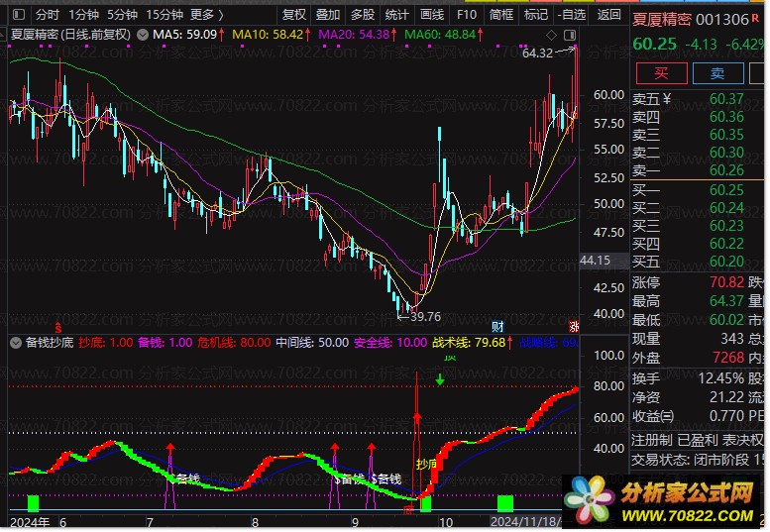Click the MA20: 54.38 indicator label
770x532 pixels.
[358, 35]
